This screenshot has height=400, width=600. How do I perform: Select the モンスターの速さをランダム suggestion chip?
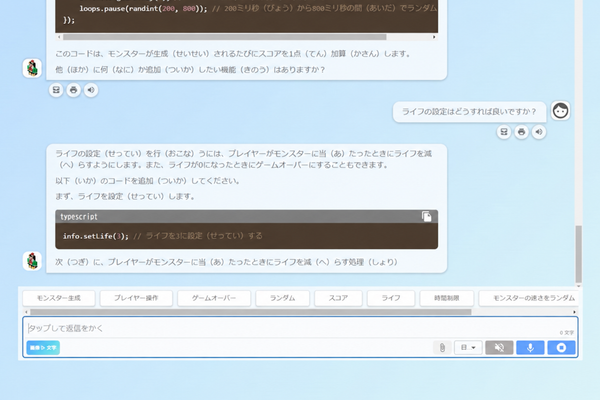[530, 298]
